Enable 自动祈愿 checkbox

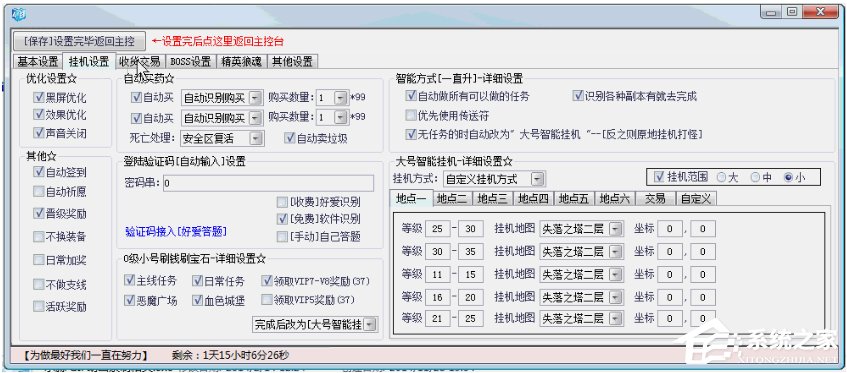[59, 191]
